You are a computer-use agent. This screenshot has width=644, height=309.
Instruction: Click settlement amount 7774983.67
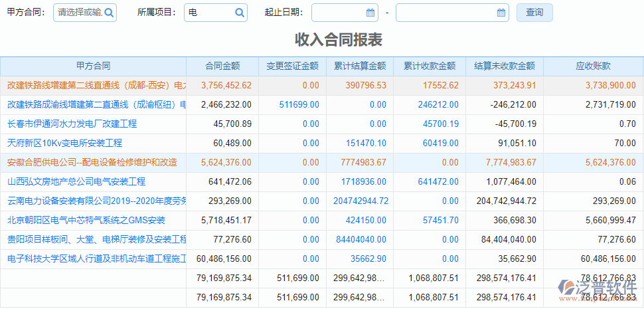point(363,162)
